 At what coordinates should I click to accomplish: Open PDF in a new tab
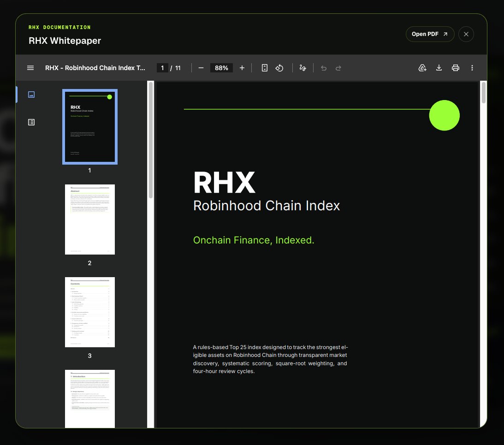point(430,34)
